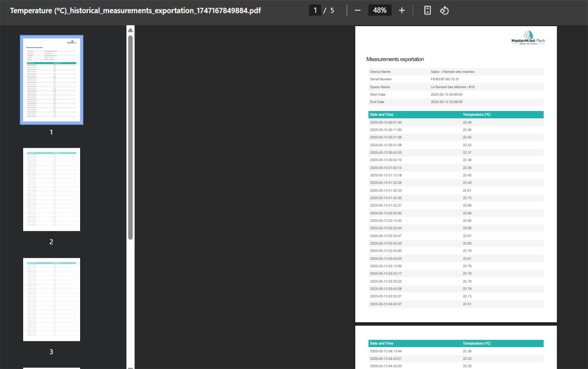
Task: Zoom out with the minus button
Action: [x=357, y=10]
